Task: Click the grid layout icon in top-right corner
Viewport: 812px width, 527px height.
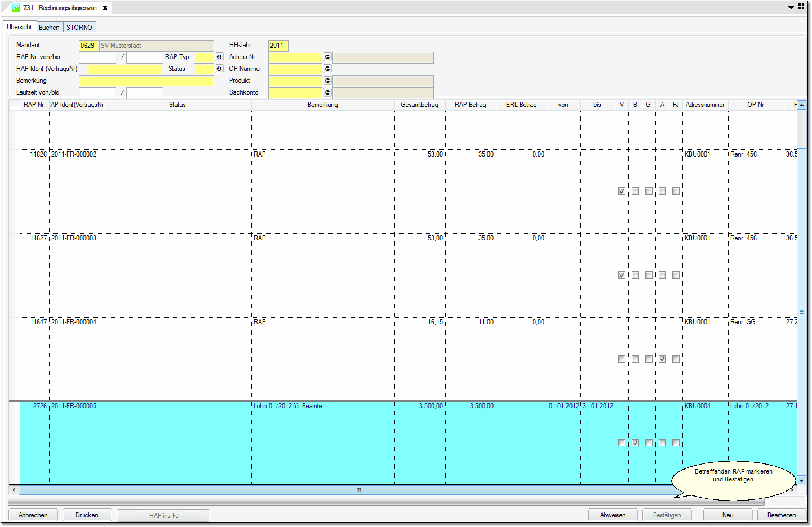Action: pos(801,7)
